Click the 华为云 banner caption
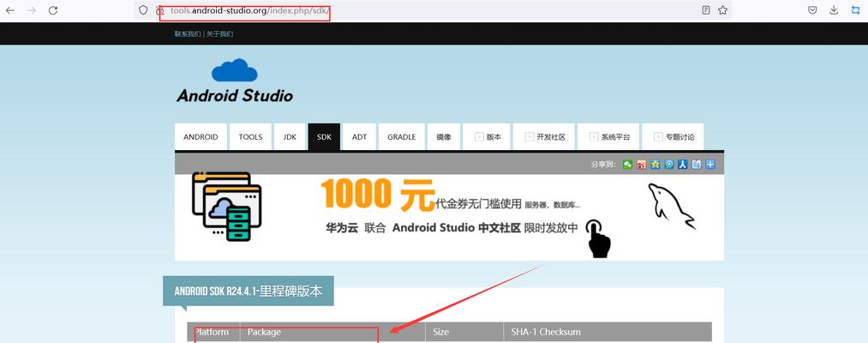Image resolution: width=868 pixels, height=343 pixels. click(452, 228)
